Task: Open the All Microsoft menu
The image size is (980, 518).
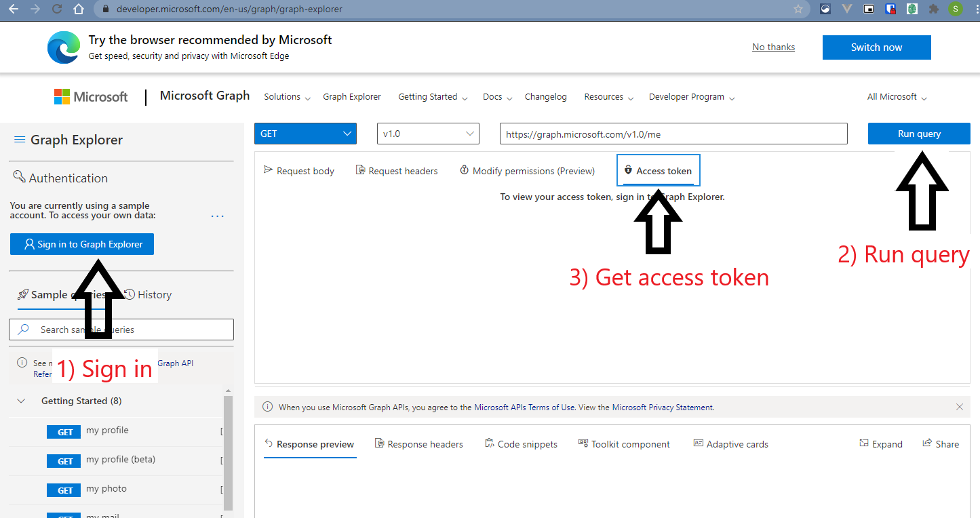Action: click(x=897, y=97)
